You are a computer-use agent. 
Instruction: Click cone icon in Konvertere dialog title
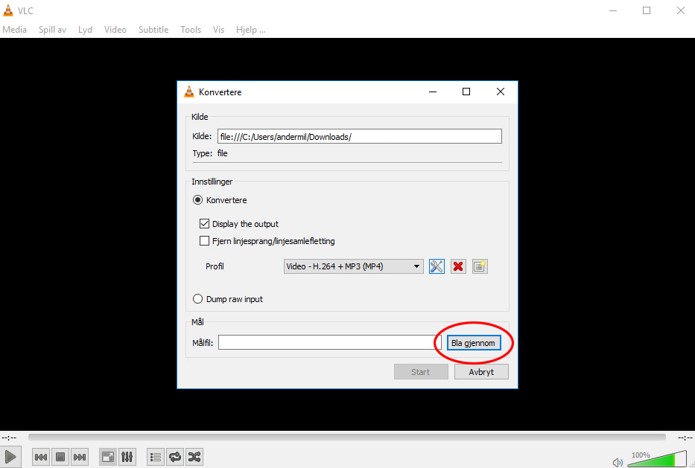click(189, 92)
